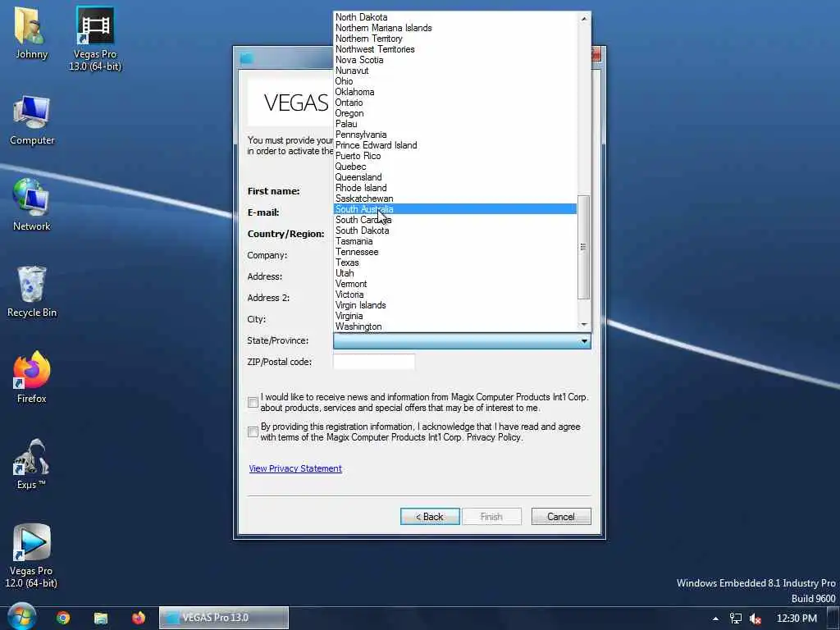The width and height of the screenshot is (840, 630).
Task: Select Palau from the list
Action: 454,124
